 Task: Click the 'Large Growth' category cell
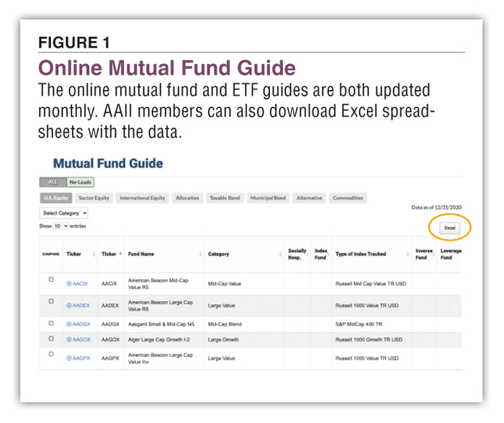[223, 339]
